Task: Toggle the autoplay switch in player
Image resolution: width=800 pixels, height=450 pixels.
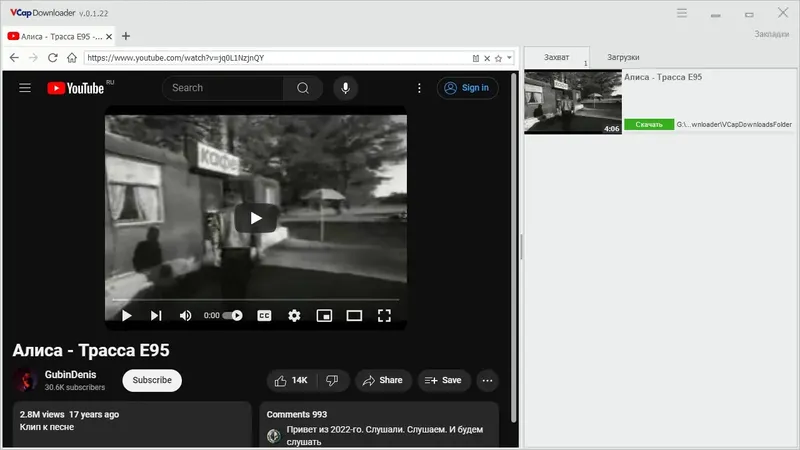Action: pos(233,315)
